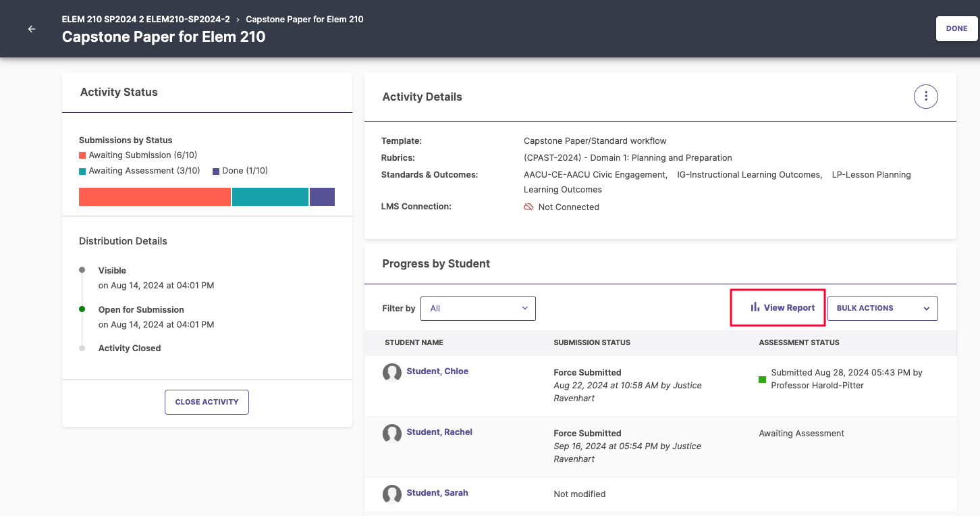Open Student, Chloe's avatar

pyautogui.click(x=392, y=372)
